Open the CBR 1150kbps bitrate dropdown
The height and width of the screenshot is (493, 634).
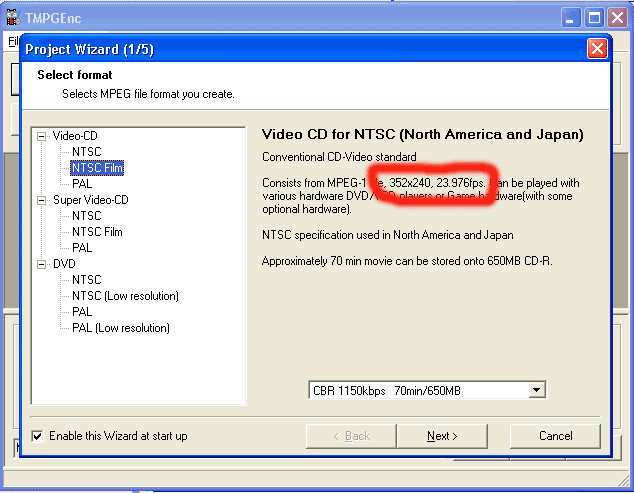click(x=536, y=390)
